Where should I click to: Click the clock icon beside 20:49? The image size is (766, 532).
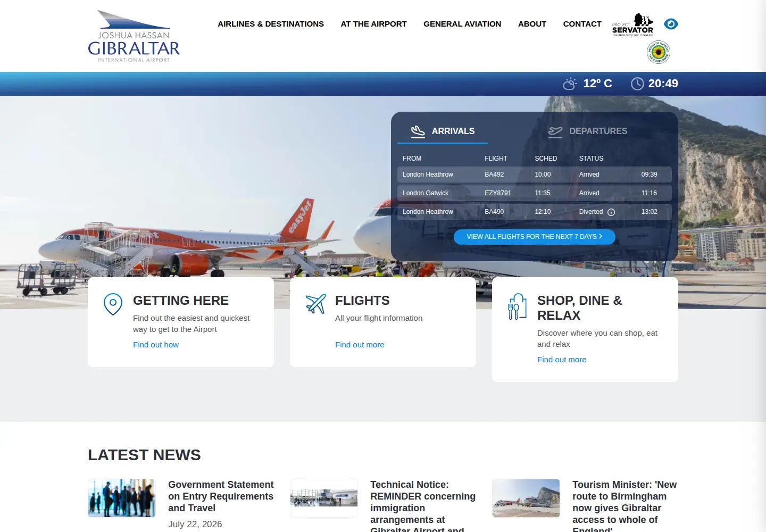(x=637, y=84)
